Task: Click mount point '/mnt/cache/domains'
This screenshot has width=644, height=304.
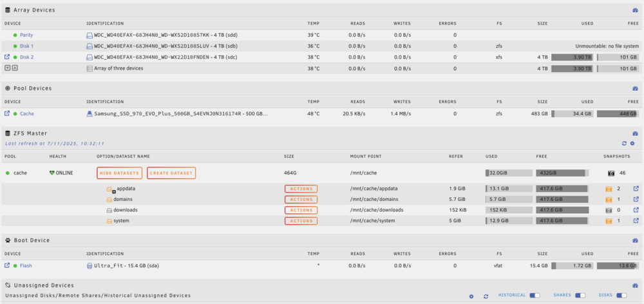Action: (x=374, y=199)
